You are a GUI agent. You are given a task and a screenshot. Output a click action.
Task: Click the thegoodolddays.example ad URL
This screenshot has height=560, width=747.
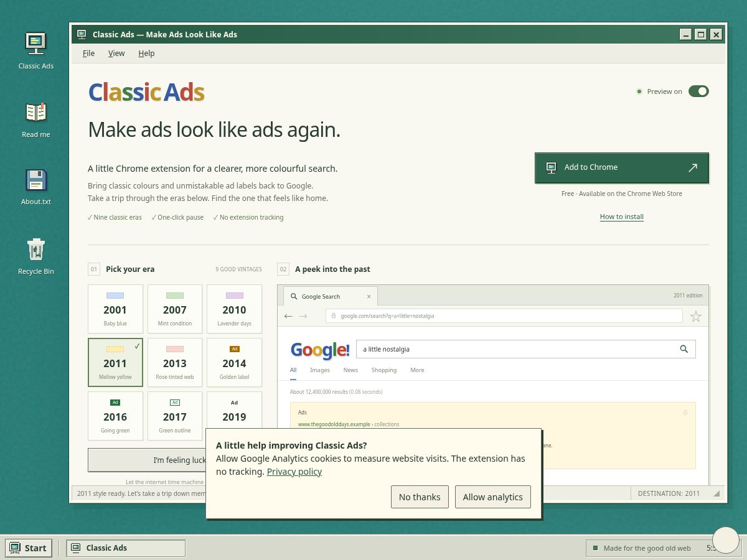(335, 424)
